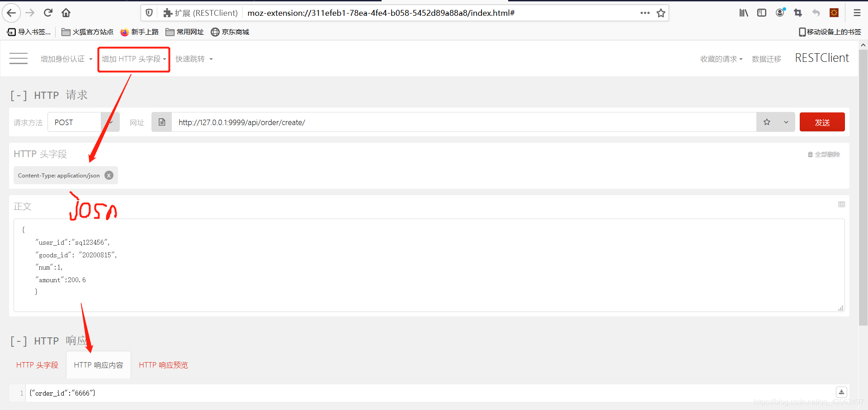Viewport: 868px width, 410px height.
Task: Favorite the request with star icon
Action: click(767, 122)
